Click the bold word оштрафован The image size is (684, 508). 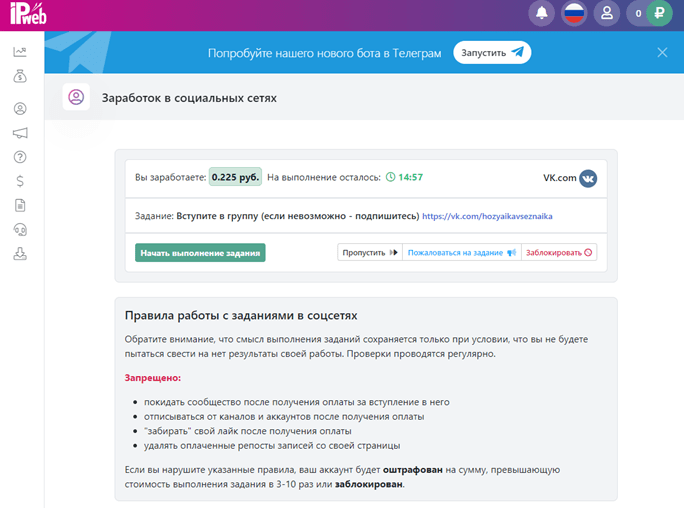[413, 470]
